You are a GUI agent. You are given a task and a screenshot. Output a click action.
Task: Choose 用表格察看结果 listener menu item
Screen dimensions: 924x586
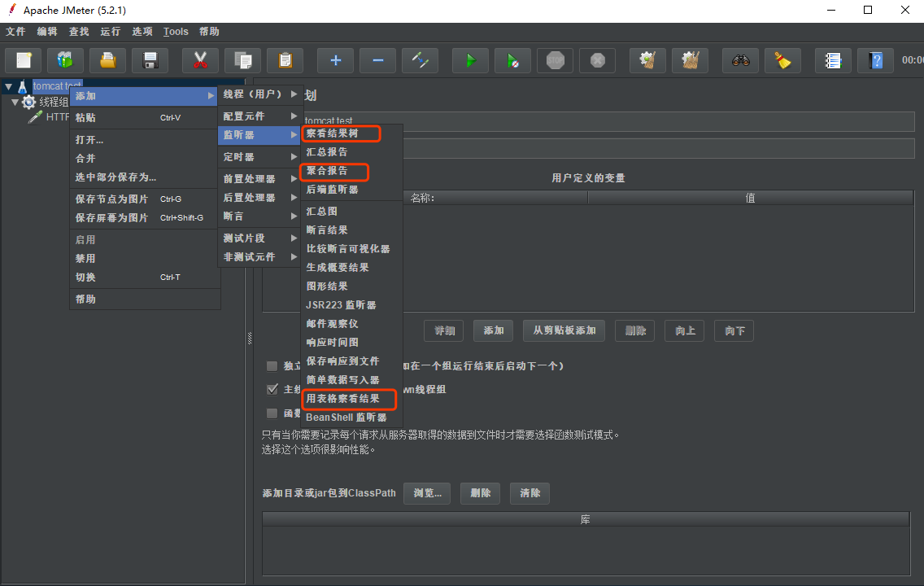342,399
